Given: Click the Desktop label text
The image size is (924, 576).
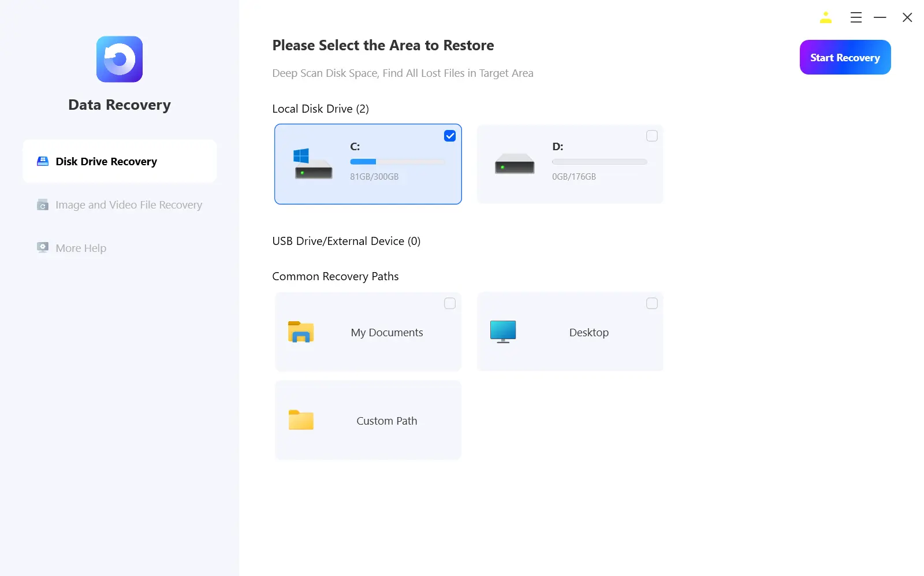Looking at the screenshot, I should tap(589, 332).
